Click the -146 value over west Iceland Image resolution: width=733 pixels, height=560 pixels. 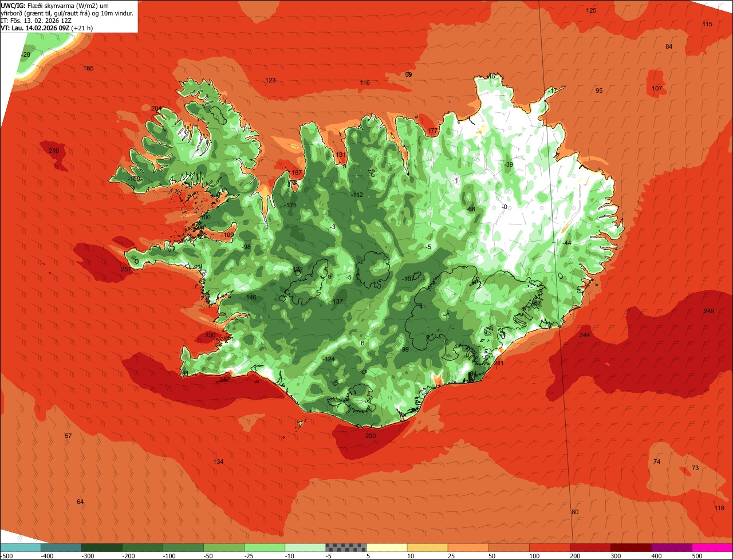click(250, 297)
